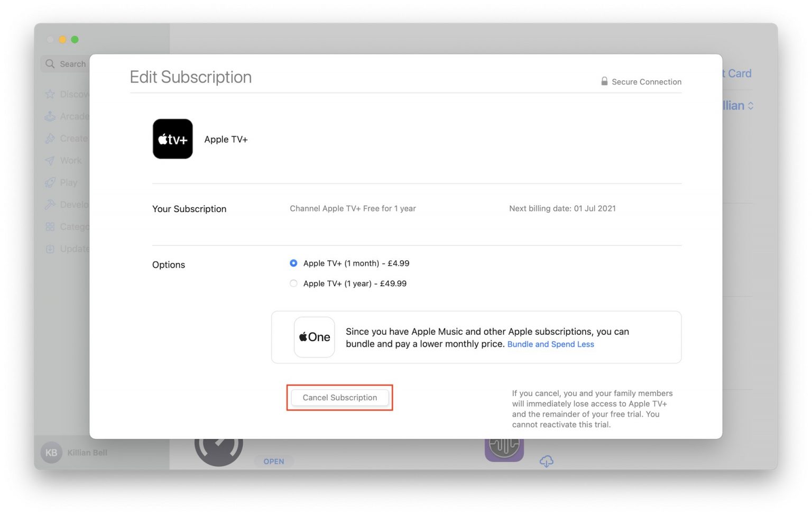The height and width of the screenshot is (515, 812).
Task: Click the Apple TV+ app icon
Action: coord(172,139)
